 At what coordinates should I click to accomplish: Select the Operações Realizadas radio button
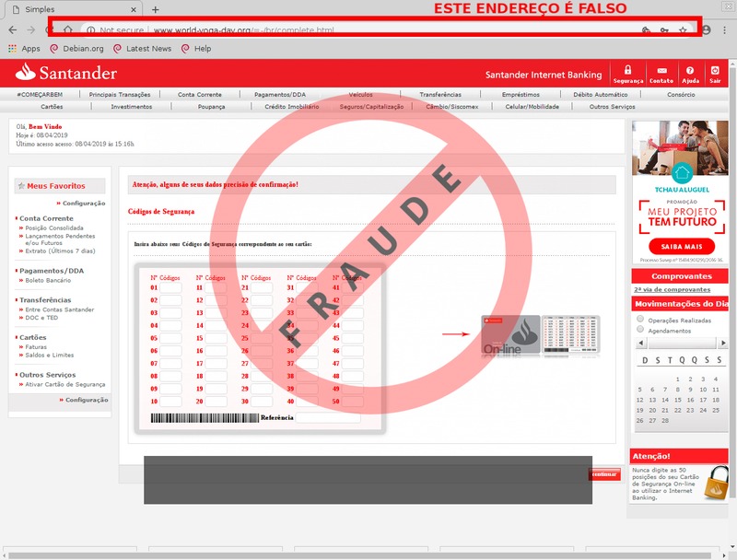[640, 320]
